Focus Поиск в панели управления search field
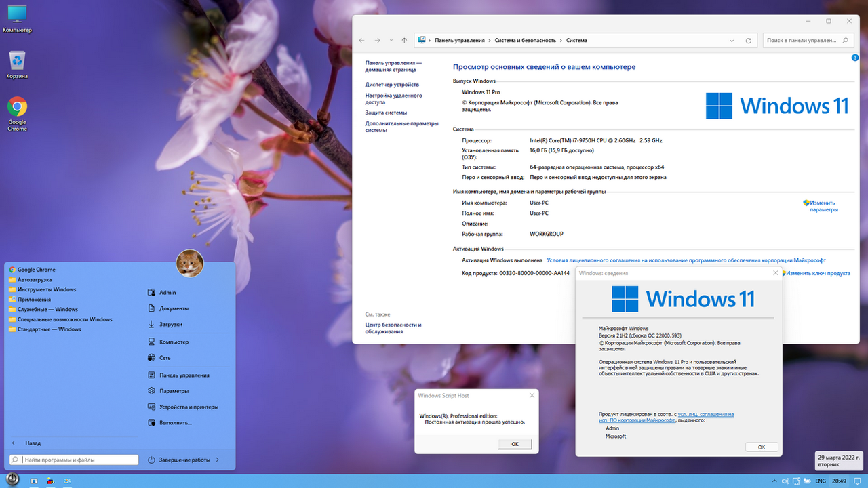Viewport: 868px width, 488px height. (x=808, y=41)
